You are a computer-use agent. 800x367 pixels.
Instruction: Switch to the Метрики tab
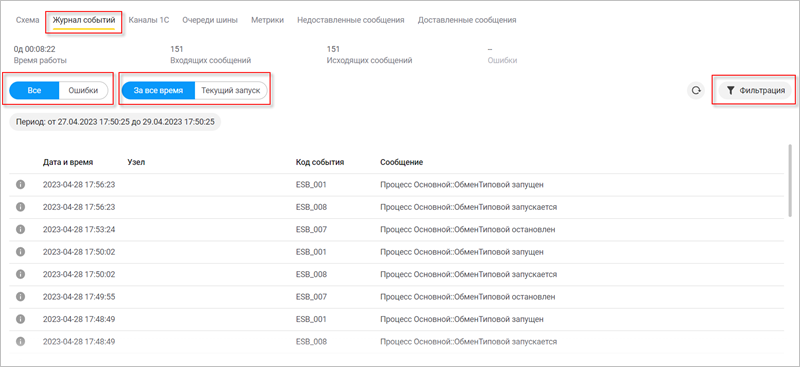(267, 20)
